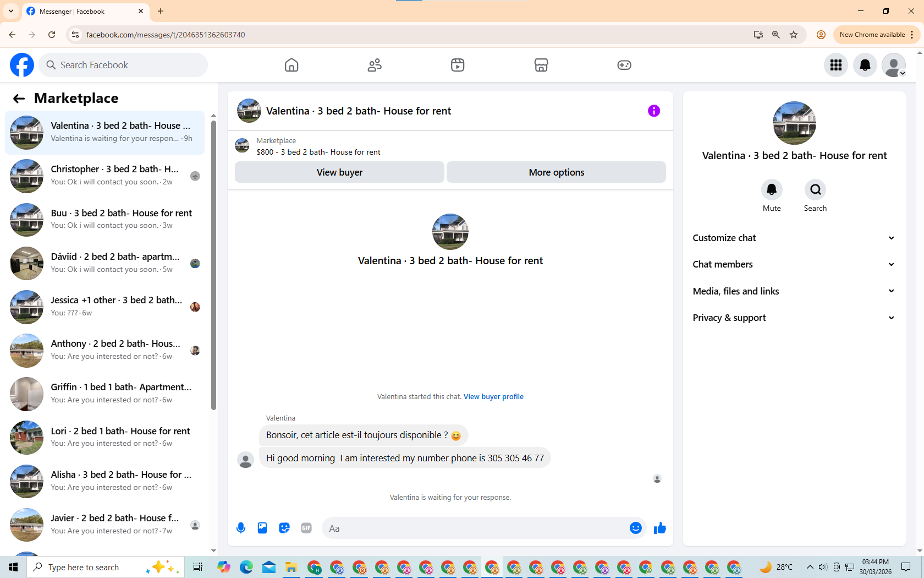Click the Chrome address bar URL

[x=166, y=35]
